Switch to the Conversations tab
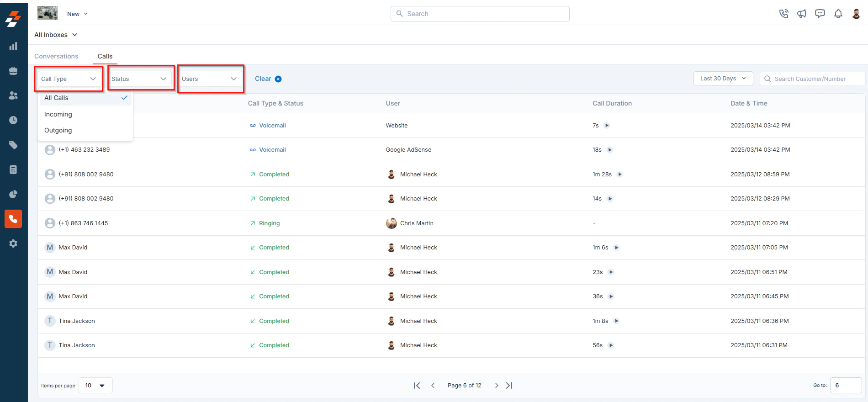 tap(56, 56)
